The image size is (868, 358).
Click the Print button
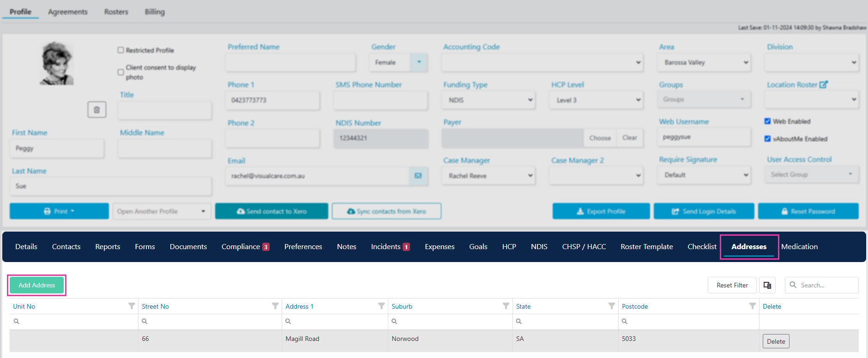[59, 211]
